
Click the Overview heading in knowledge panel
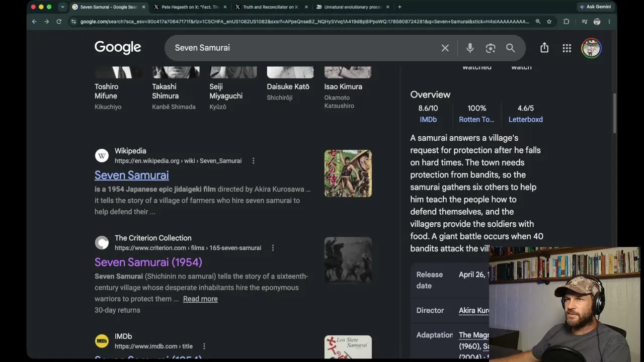tap(430, 95)
